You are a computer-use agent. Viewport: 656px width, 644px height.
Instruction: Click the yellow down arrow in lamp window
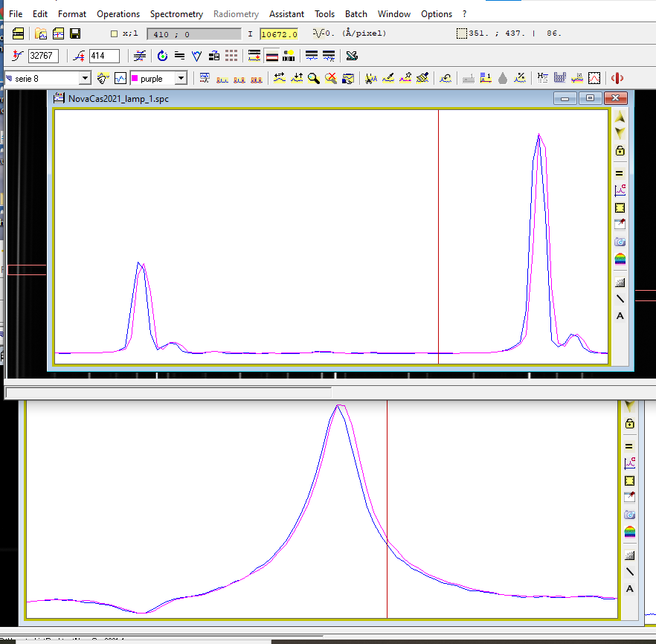[x=620, y=133]
